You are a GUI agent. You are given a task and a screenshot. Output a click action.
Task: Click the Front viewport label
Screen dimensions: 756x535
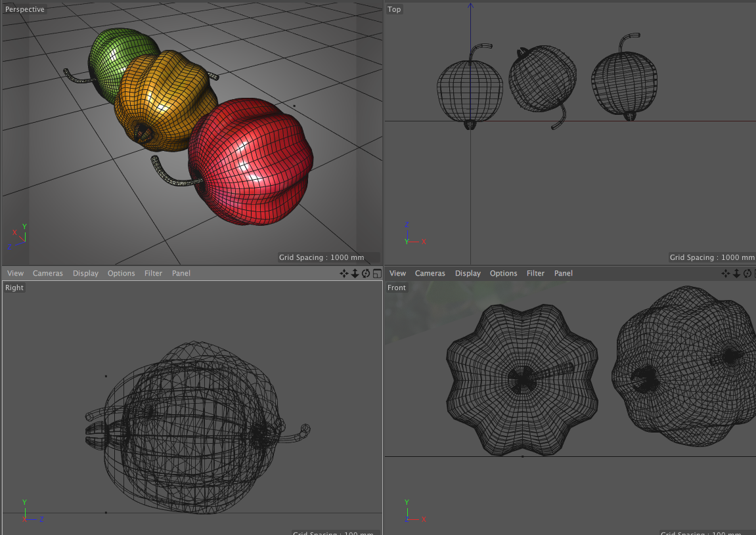[x=397, y=288]
